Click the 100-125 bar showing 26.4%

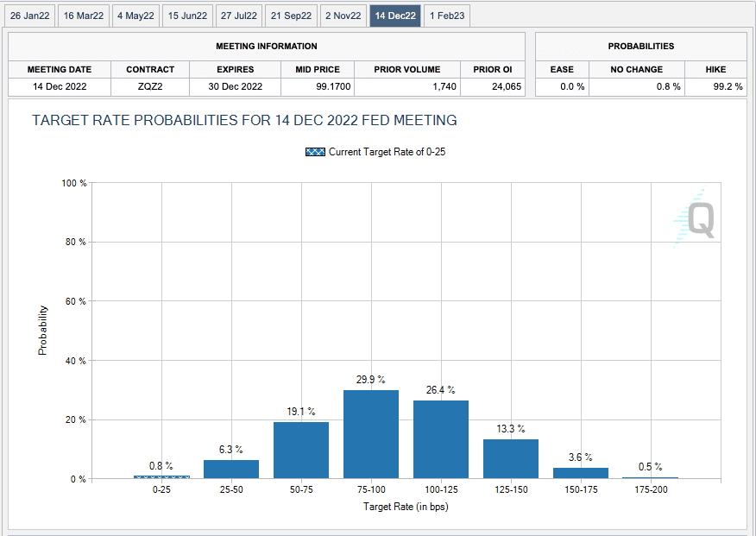click(x=440, y=439)
